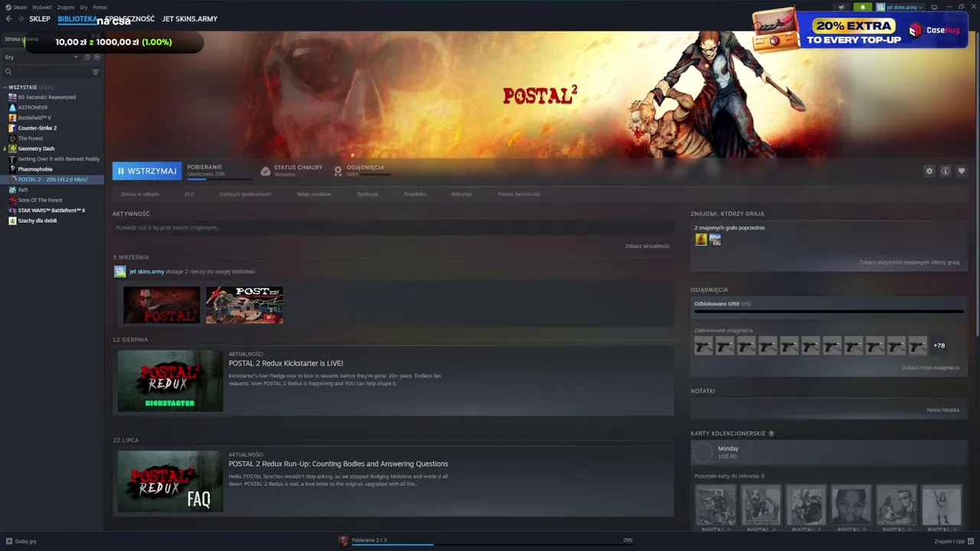Open the achievements medal icon
Image resolution: width=980 pixels, height=551 pixels.
pyautogui.click(x=338, y=171)
